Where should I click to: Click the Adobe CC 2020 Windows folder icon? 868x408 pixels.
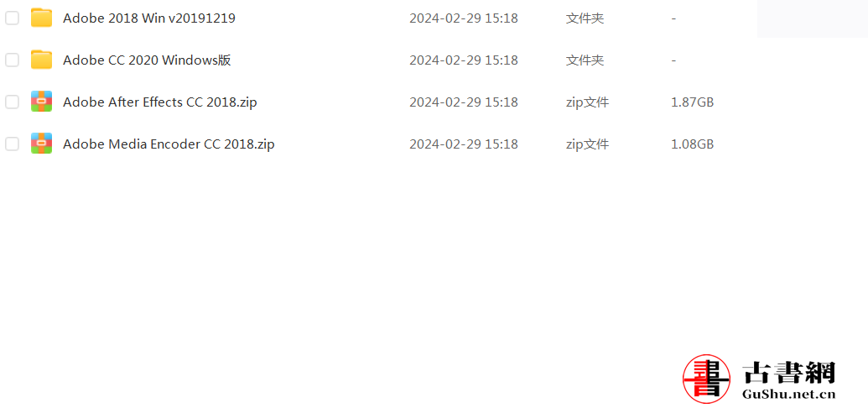click(42, 60)
